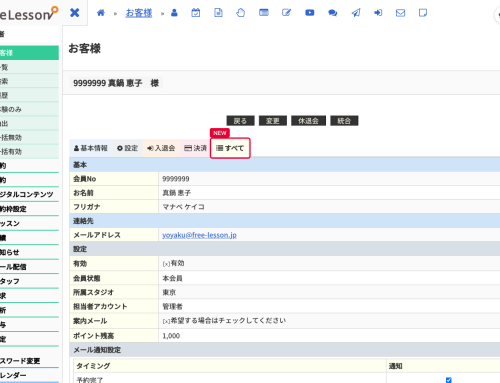Select the すべて tab

click(230, 148)
